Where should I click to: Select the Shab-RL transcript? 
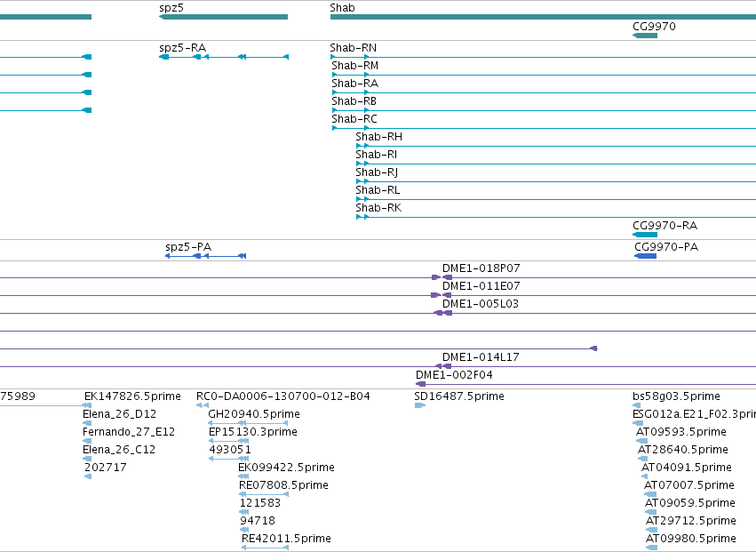coord(378,190)
